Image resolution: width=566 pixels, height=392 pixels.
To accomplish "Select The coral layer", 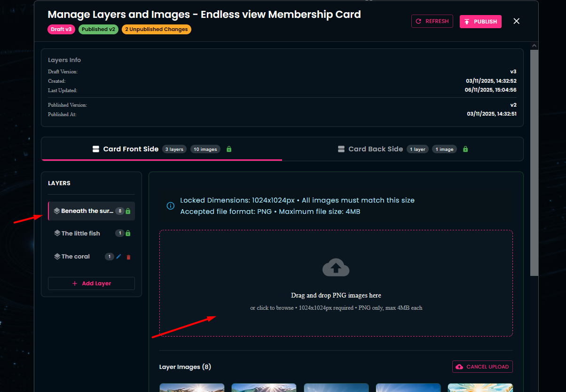I will 76,257.
